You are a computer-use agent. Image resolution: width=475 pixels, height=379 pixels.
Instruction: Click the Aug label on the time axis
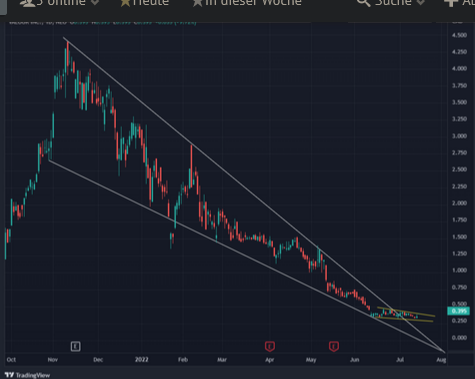click(441, 360)
